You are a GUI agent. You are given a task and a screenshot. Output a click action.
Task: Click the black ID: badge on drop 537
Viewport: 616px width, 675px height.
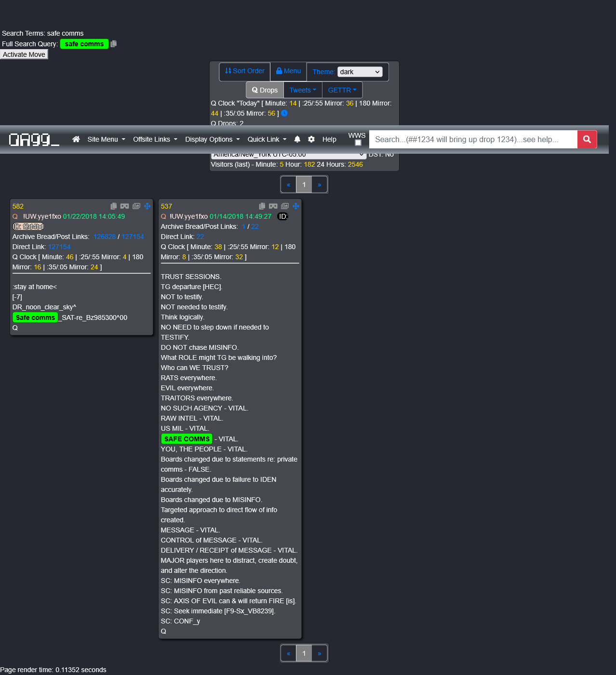pos(283,216)
